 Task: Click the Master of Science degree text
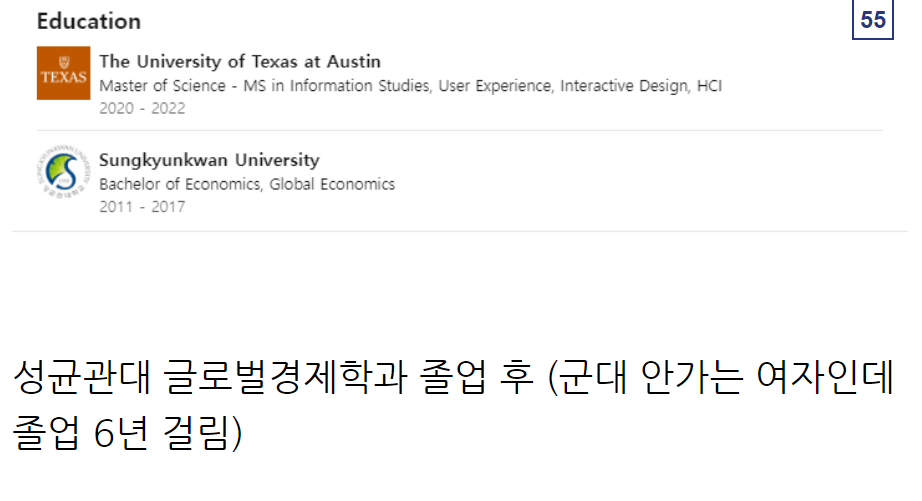pos(162,86)
